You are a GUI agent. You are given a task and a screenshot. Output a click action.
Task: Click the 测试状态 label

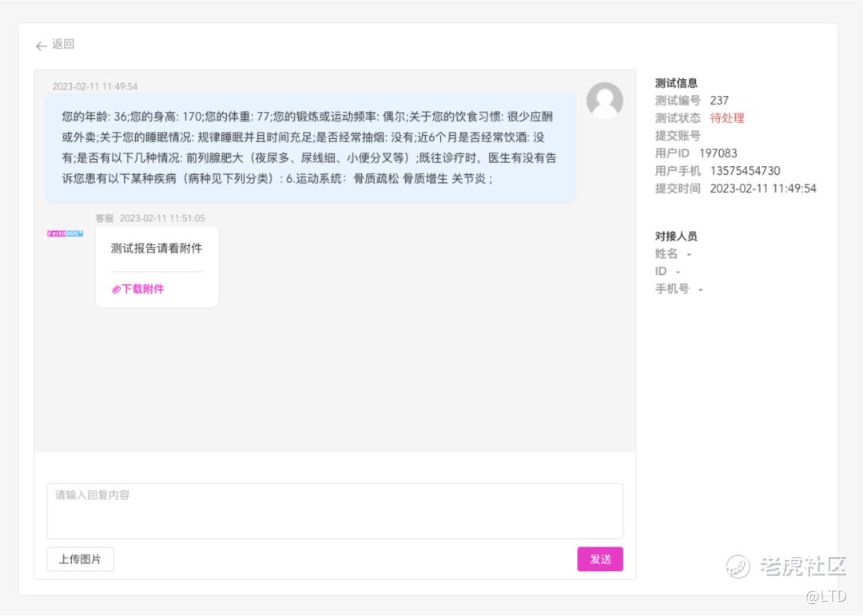pos(678,117)
